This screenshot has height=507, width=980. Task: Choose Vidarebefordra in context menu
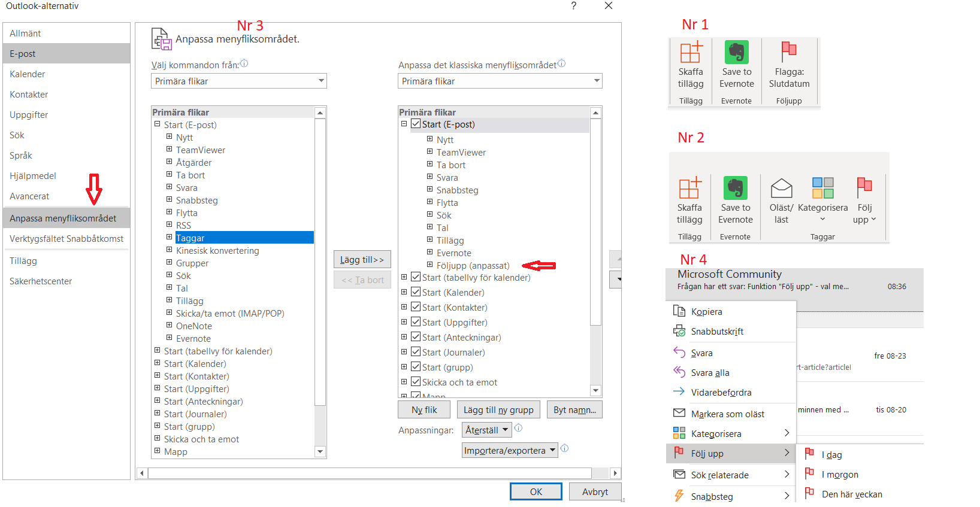[x=731, y=392]
